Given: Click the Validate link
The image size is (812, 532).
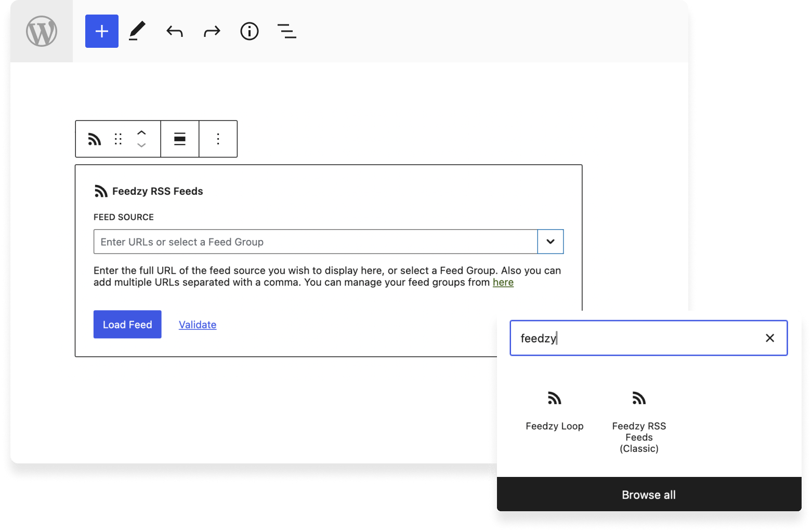Looking at the screenshot, I should (198, 325).
